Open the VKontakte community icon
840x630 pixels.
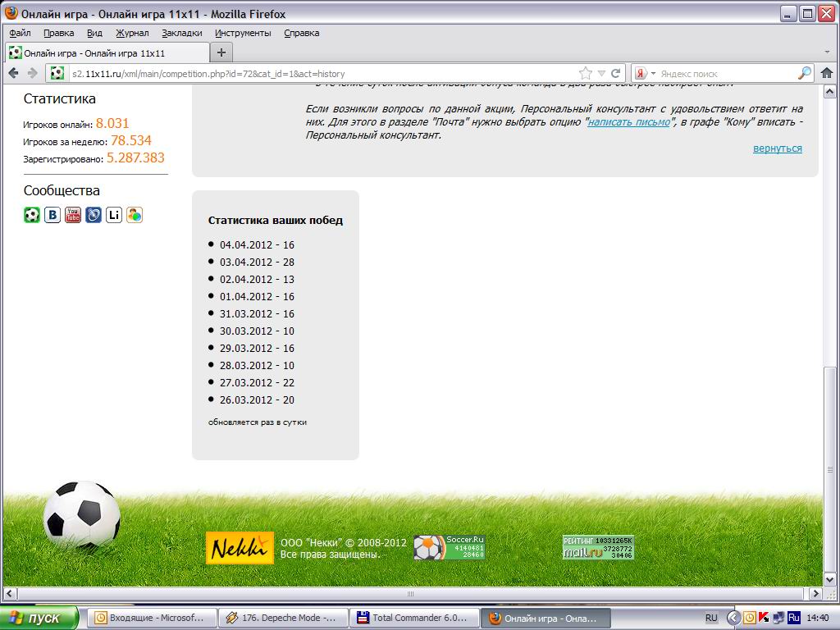click(52, 215)
